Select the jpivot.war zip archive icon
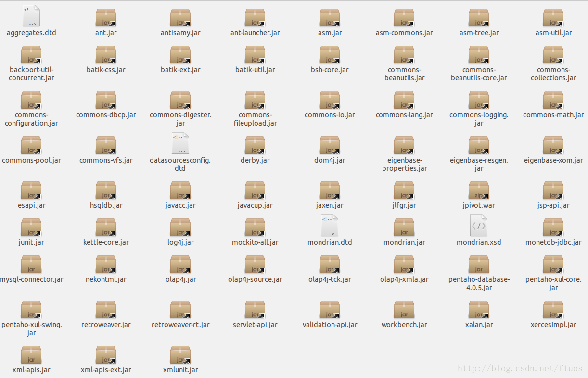 click(479, 190)
